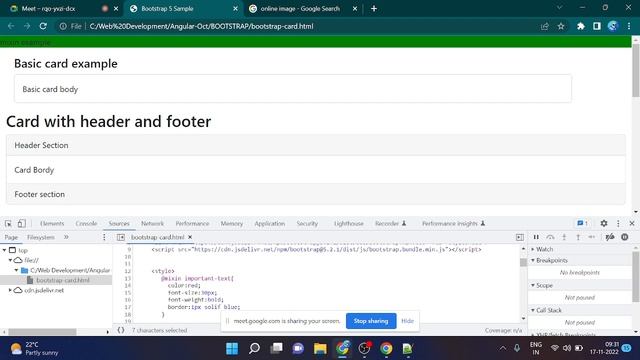This screenshot has height=360, width=640.
Task: Open Chrome three-dot main menu
Action: [x=629, y=26]
